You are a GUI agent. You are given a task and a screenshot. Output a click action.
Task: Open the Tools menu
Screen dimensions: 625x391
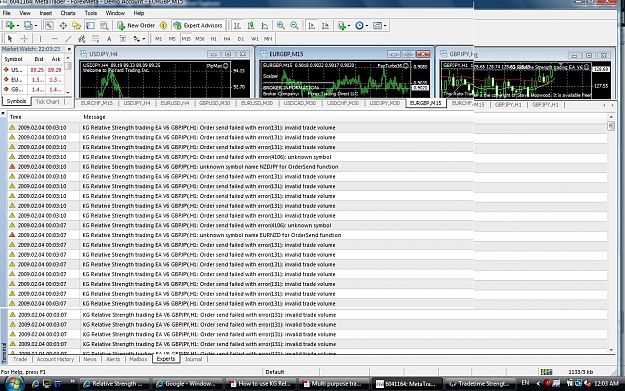pos(91,13)
